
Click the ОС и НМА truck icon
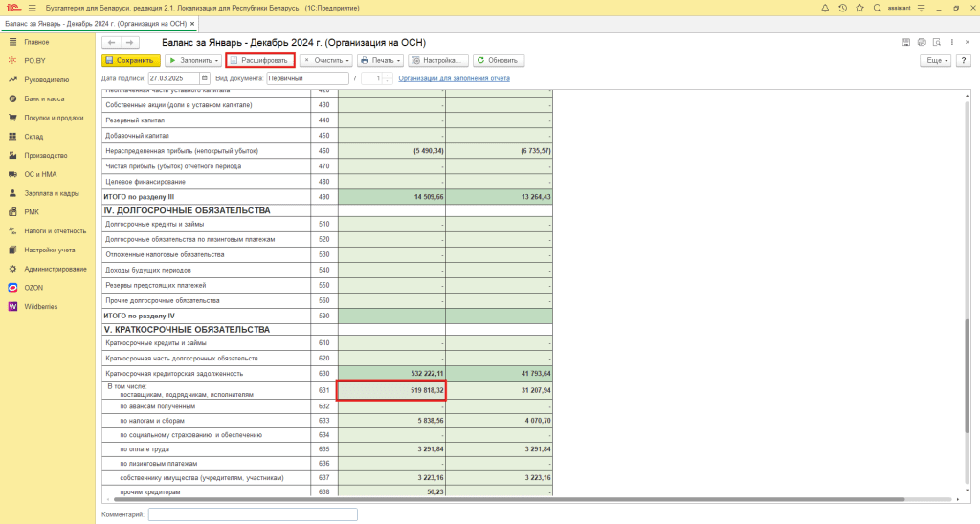(x=12, y=174)
